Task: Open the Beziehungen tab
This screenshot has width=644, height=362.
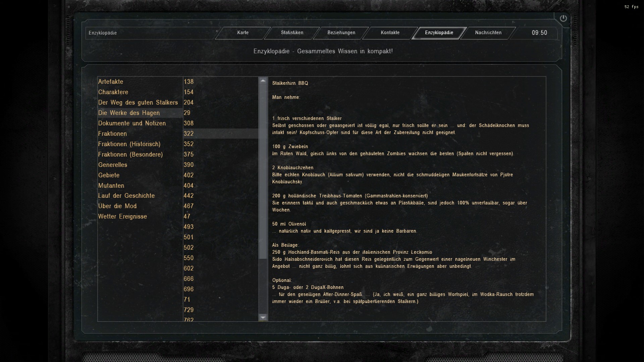Action: point(341,33)
